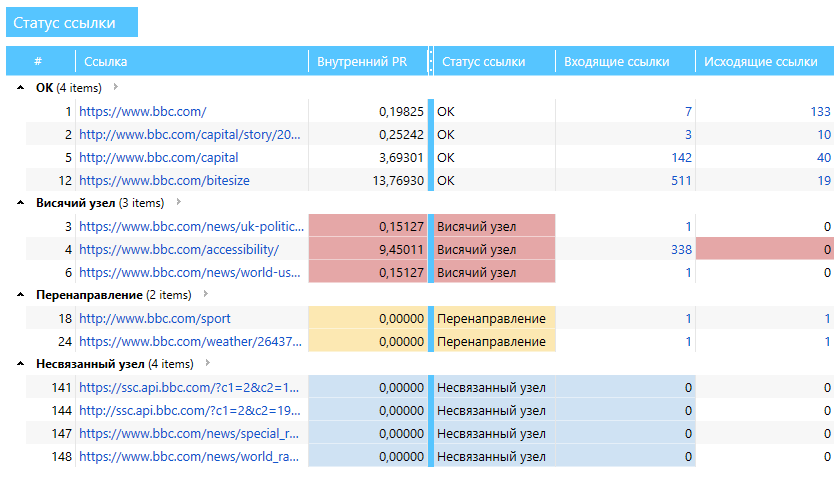The image size is (834, 481).
Task: Click arrow beside Висячий узел (3 items)
Action: 179,202
